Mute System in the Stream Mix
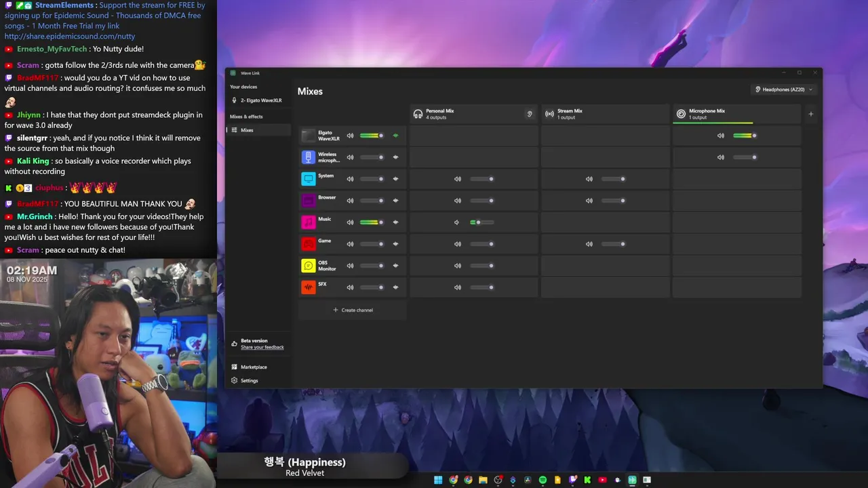This screenshot has width=868, height=488. 589,179
